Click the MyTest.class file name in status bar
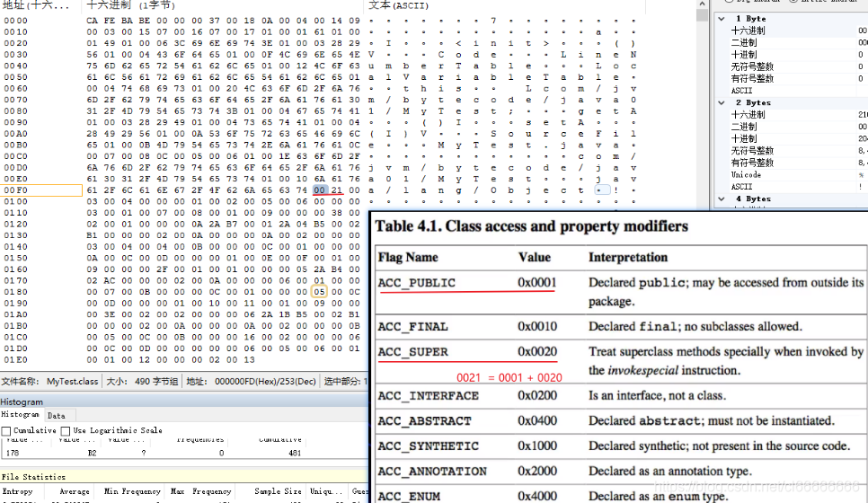868x503 pixels. [x=72, y=381]
